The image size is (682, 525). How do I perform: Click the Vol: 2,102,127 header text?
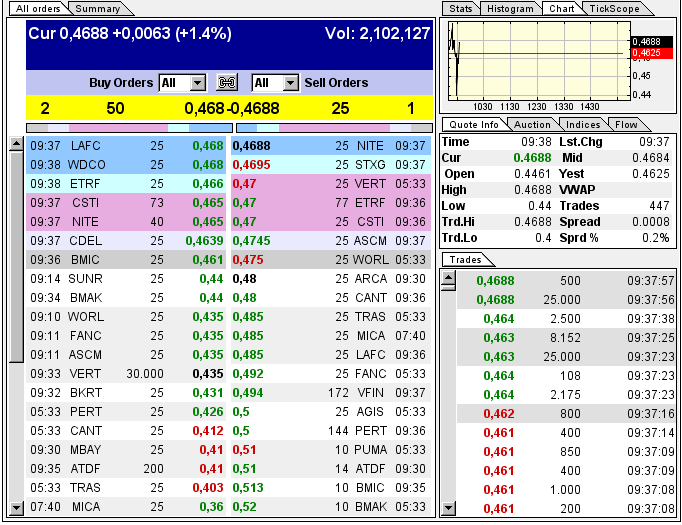click(377, 33)
